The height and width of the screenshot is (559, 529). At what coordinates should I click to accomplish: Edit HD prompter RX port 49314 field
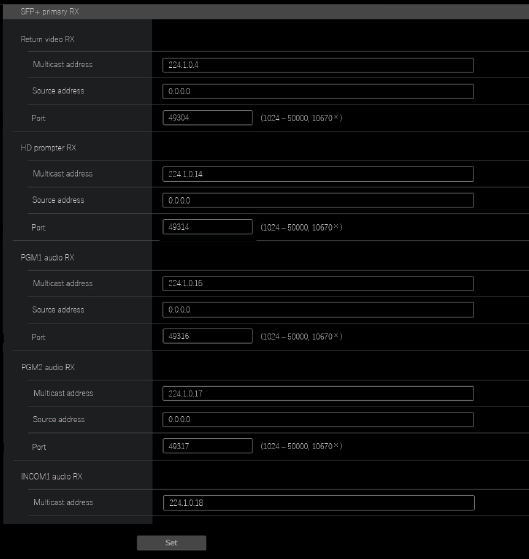pos(207,227)
